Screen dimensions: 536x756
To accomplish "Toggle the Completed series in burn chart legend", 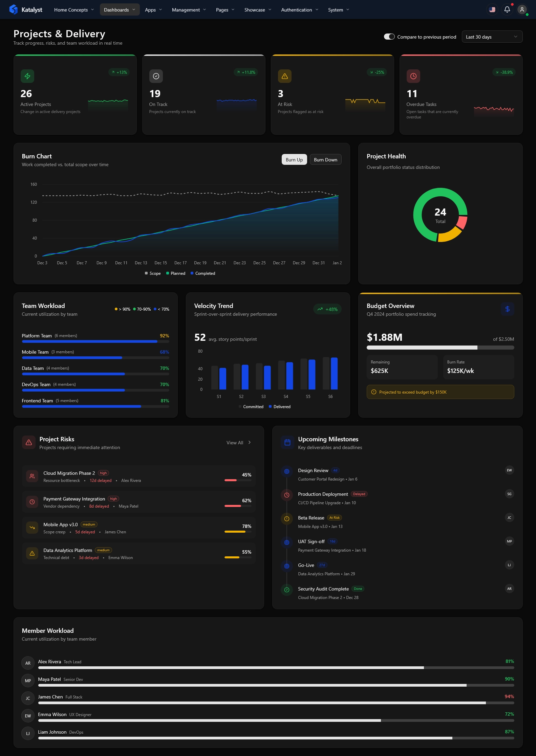I will [203, 273].
